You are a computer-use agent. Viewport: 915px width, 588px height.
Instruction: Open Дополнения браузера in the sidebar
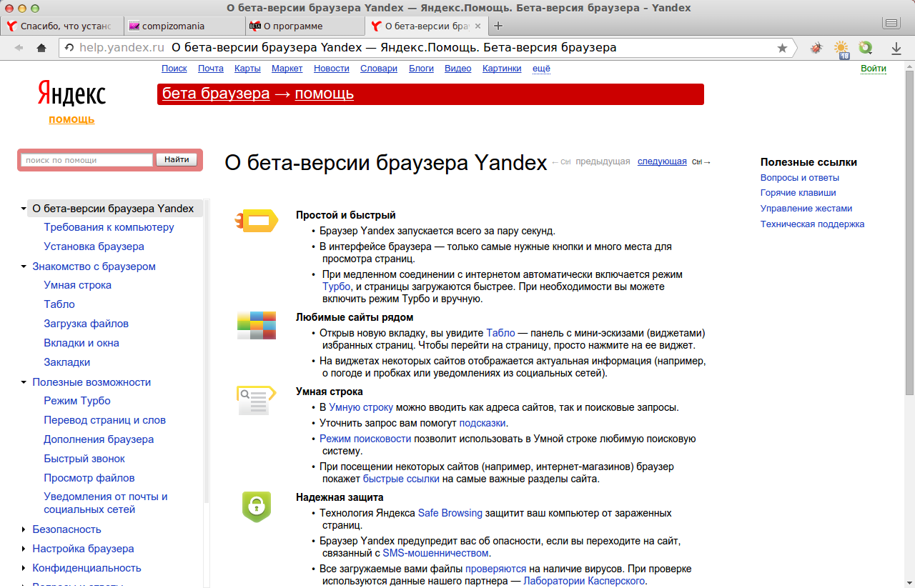click(x=99, y=439)
